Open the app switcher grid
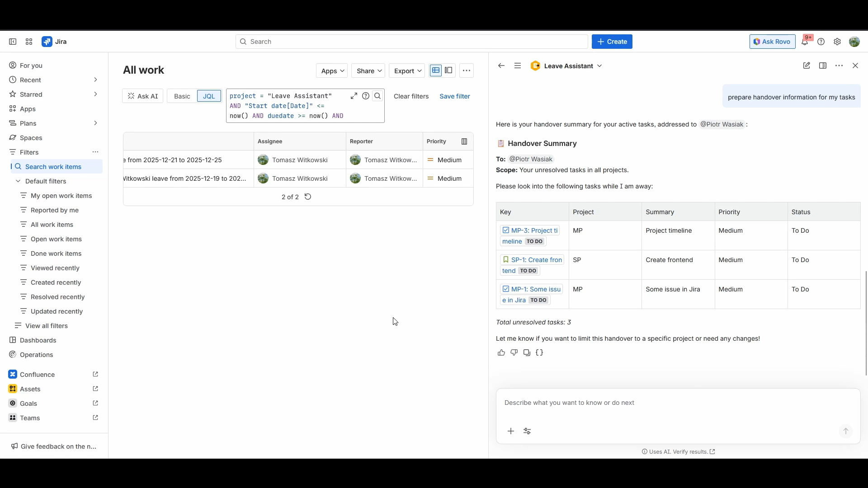Image resolution: width=868 pixels, height=488 pixels. pos(29,42)
